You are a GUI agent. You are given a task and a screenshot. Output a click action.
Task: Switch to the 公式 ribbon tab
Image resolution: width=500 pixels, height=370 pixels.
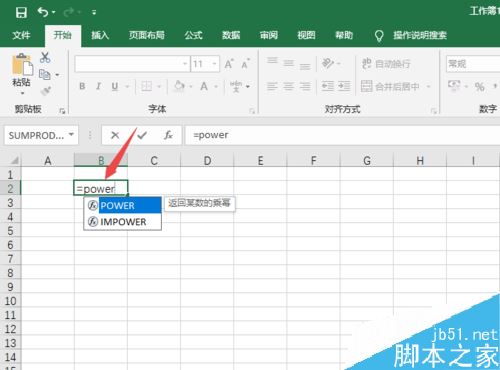[x=193, y=35]
